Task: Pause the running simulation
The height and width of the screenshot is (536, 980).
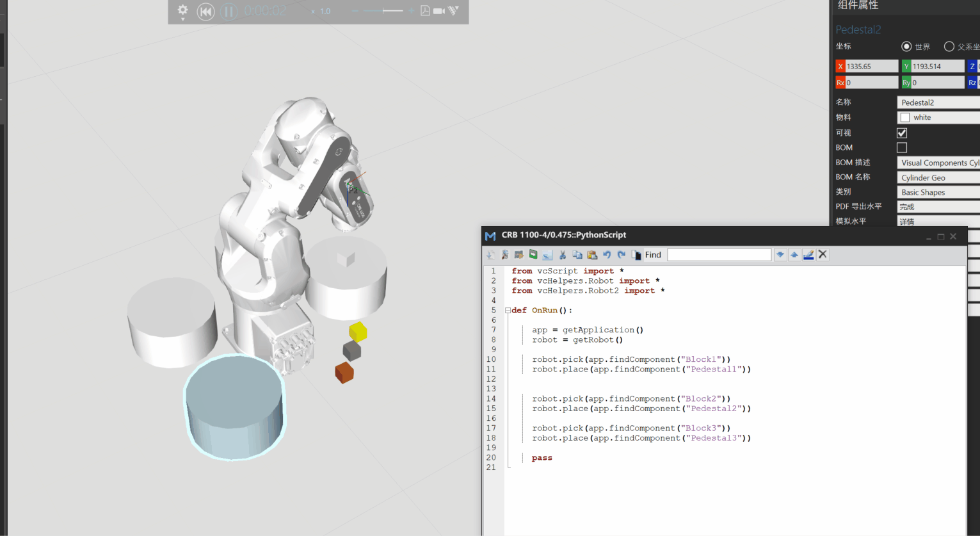Action: 229,12
